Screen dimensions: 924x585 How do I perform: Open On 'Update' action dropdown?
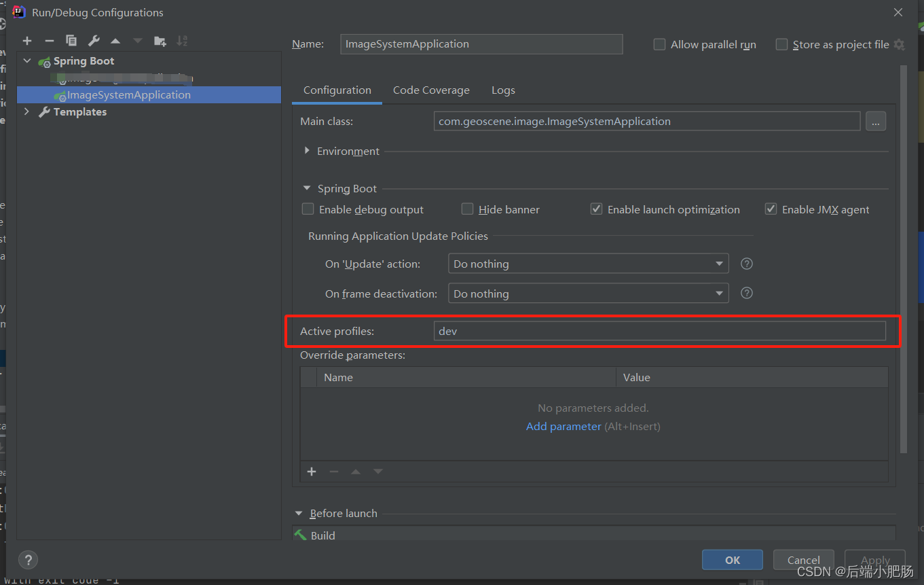point(588,264)
